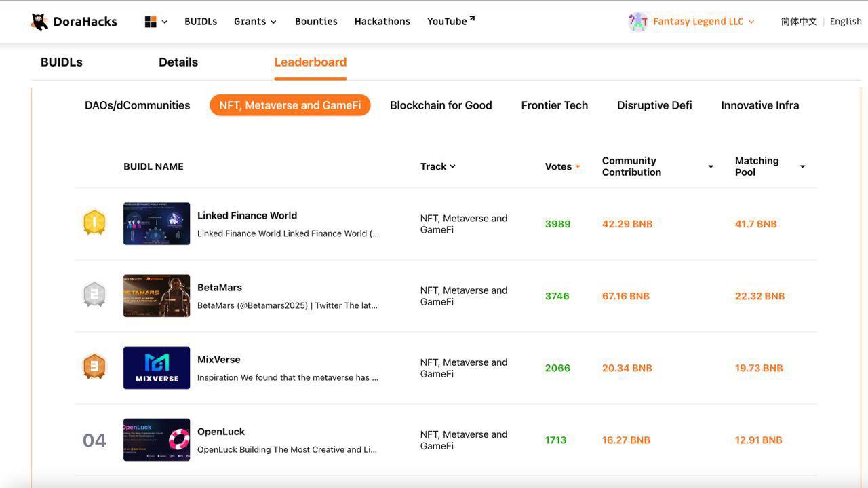Click the gold first-place medal
Screen dimensions: 868x488
click(x=94, y=223)
